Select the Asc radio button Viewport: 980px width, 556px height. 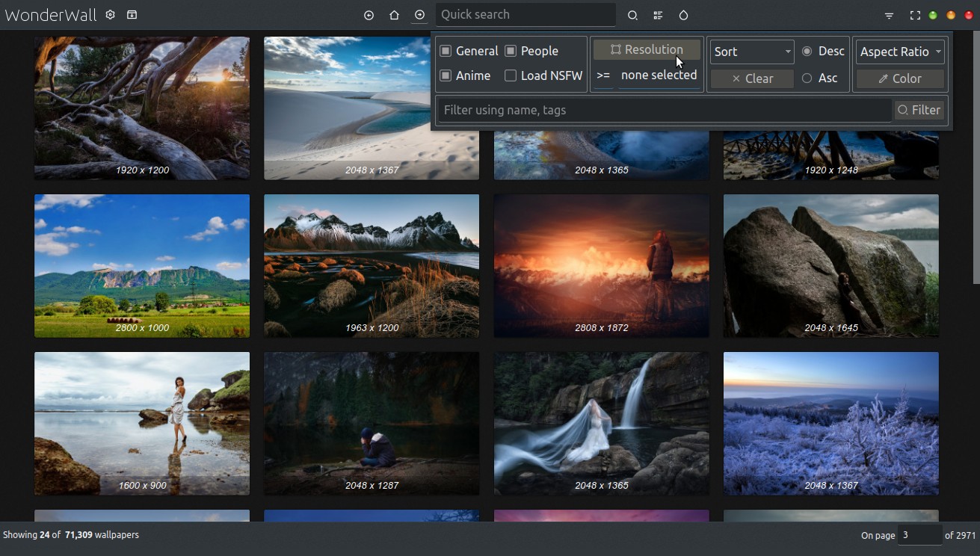click(807, 78)
